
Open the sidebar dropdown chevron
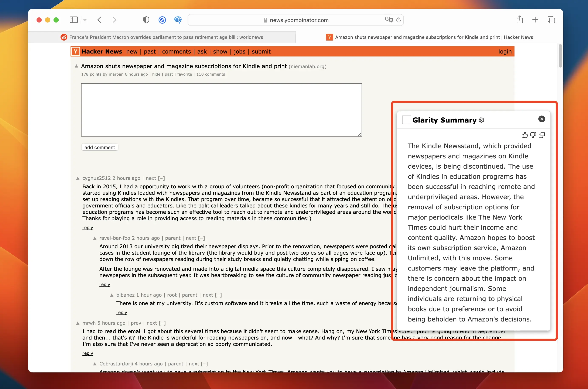[x=85, y=20]
